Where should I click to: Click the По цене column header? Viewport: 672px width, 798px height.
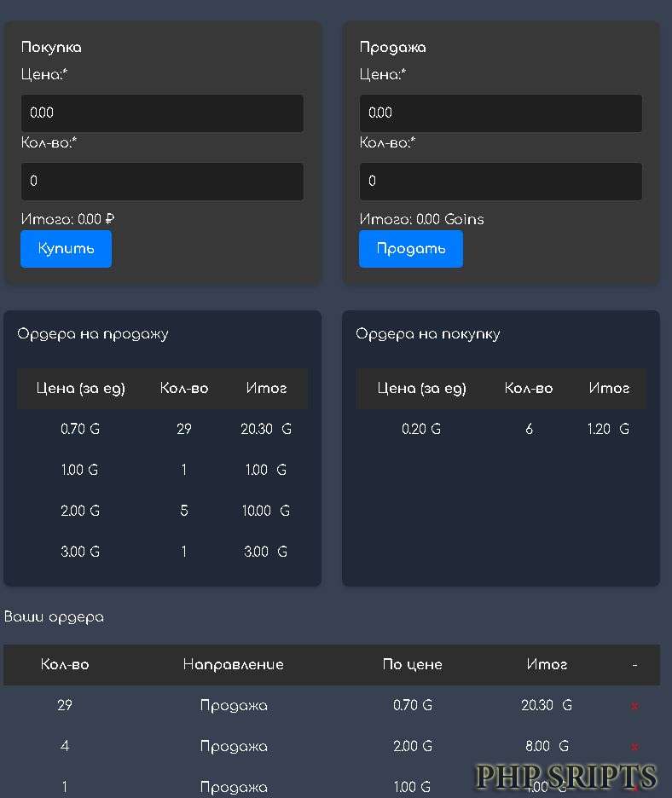coord(412,664)
